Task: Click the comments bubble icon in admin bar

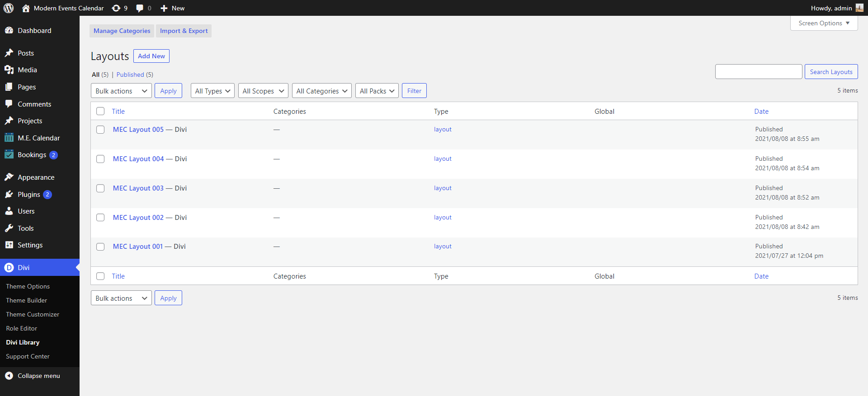Action: pos(140,8)
